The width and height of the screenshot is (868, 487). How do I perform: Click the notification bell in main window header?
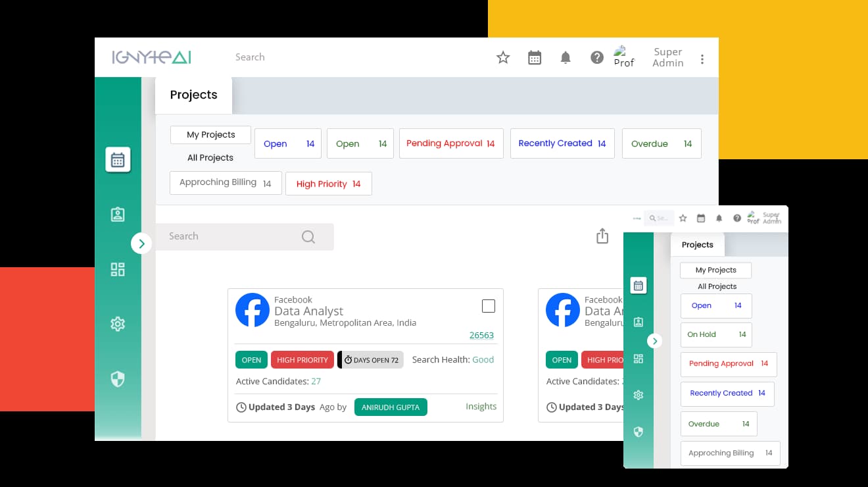pos(566,58)
